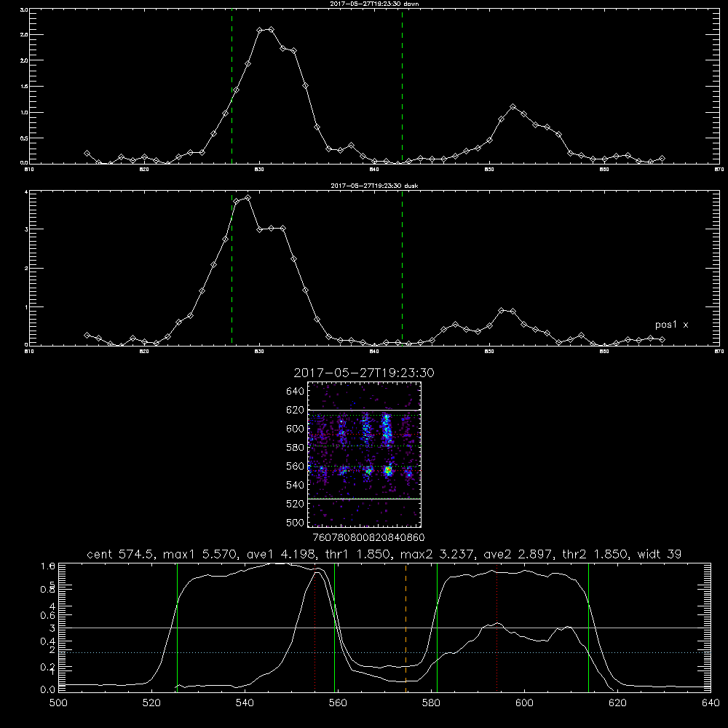Select the 'cent 574.5' statistic text
728x728 pixels.
coord(121,554)
